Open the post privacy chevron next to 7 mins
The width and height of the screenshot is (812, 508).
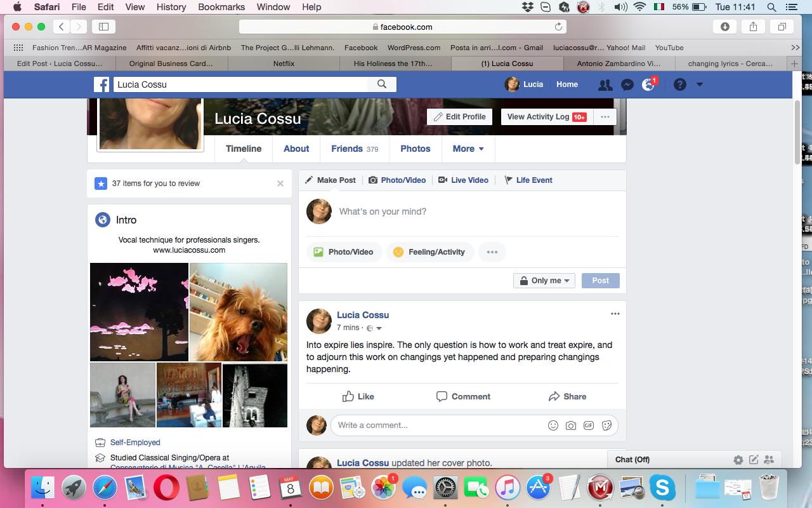(377, 328)
